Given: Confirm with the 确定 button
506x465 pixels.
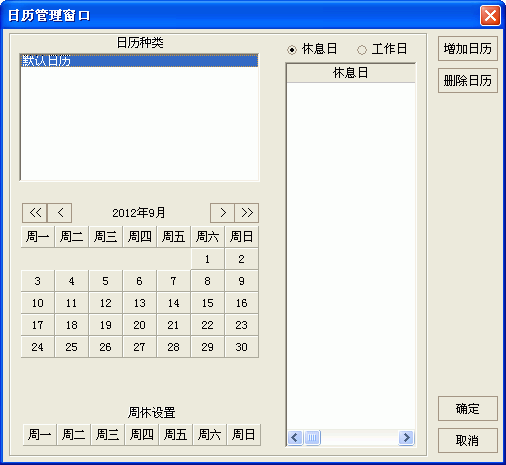Looking at the screenshot, I should (x=468, y=409).
